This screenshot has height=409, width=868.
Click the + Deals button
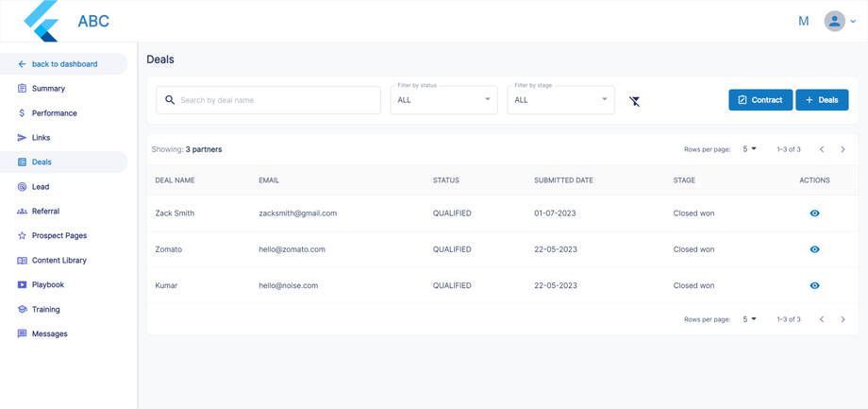[x=822, y=100]
